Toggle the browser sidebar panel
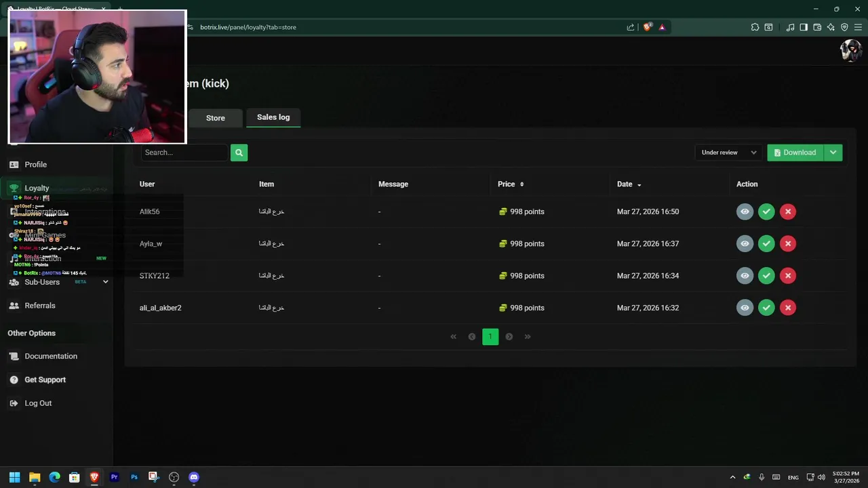Screen dimensions: 868x488 pyautogui.click(x=804, y=27)
